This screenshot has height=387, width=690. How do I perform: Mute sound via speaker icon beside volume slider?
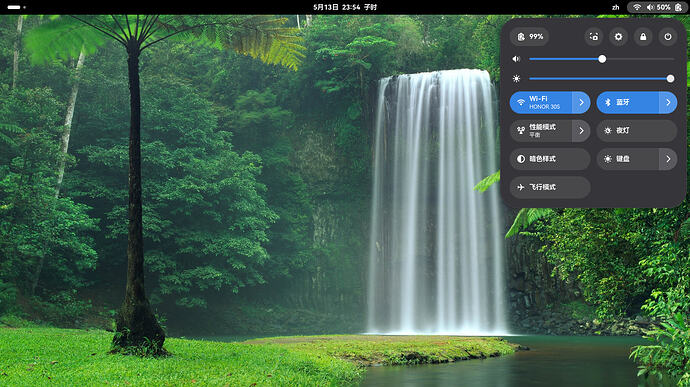pyautogui.click(x=516, y=59)
